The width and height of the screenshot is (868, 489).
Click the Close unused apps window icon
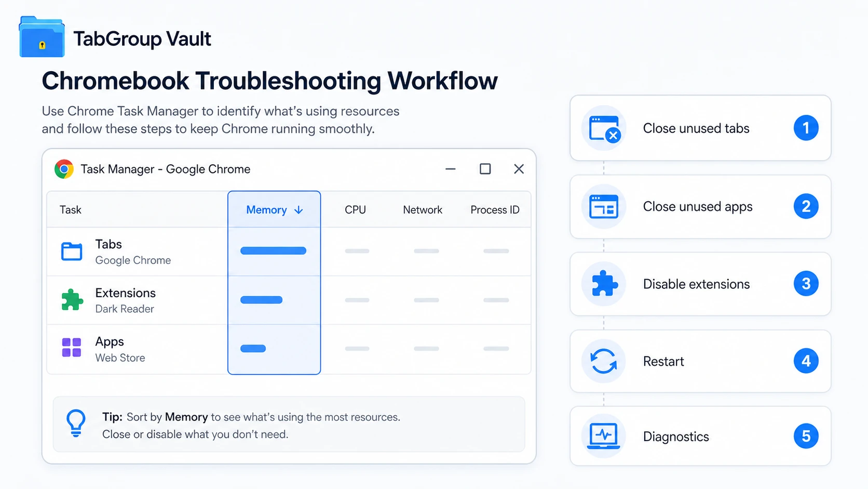604,206
